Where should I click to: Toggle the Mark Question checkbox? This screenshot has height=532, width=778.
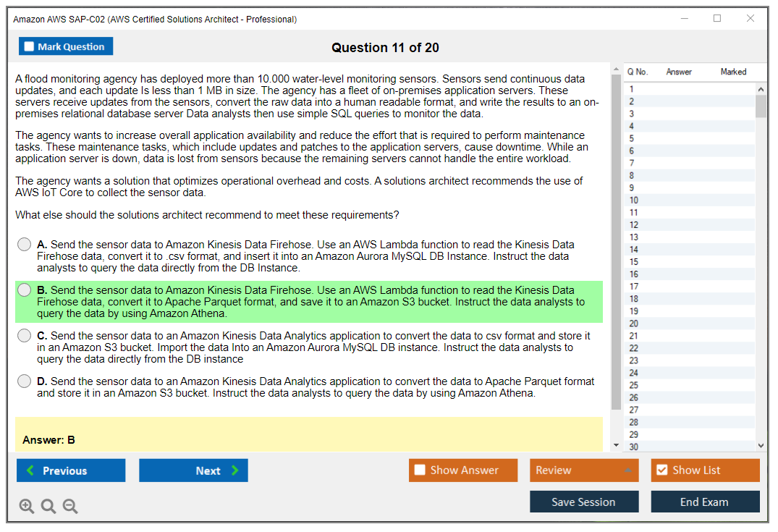pos(30,47)
